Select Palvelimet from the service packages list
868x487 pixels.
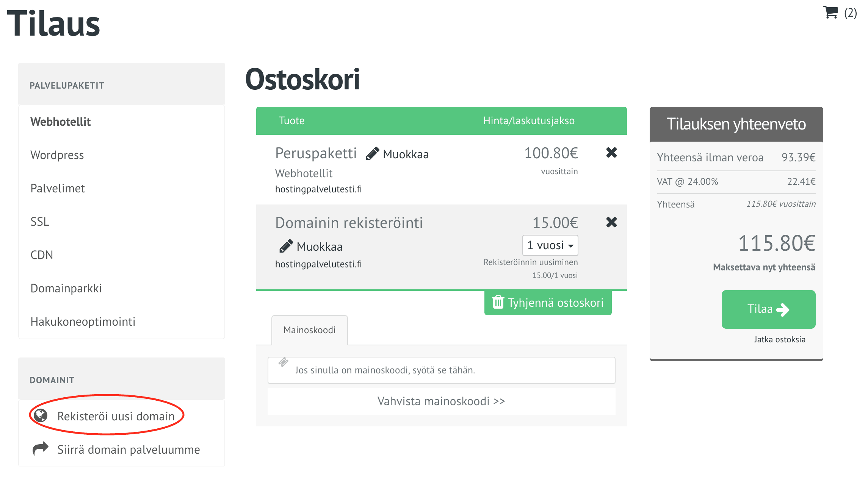(58, 188)
